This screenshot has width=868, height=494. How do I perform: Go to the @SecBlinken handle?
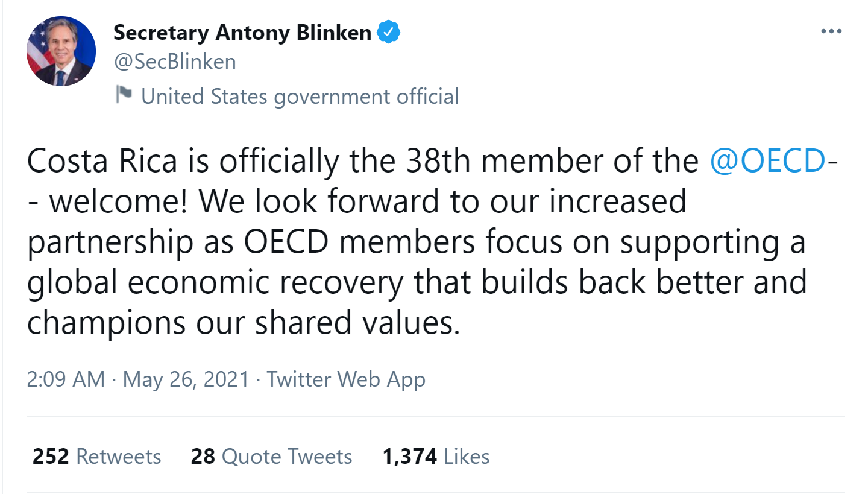pos(175,61)
